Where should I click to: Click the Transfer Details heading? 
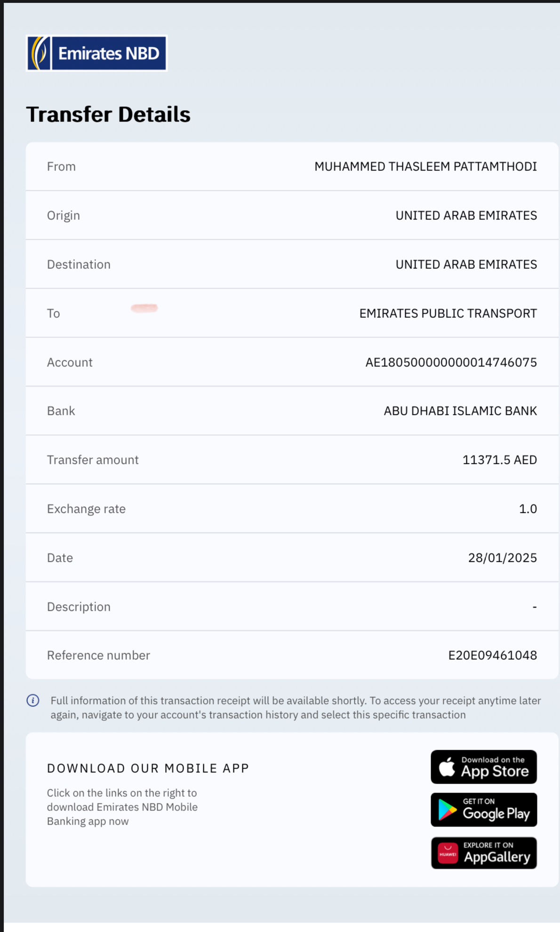[x=108, y=114]
